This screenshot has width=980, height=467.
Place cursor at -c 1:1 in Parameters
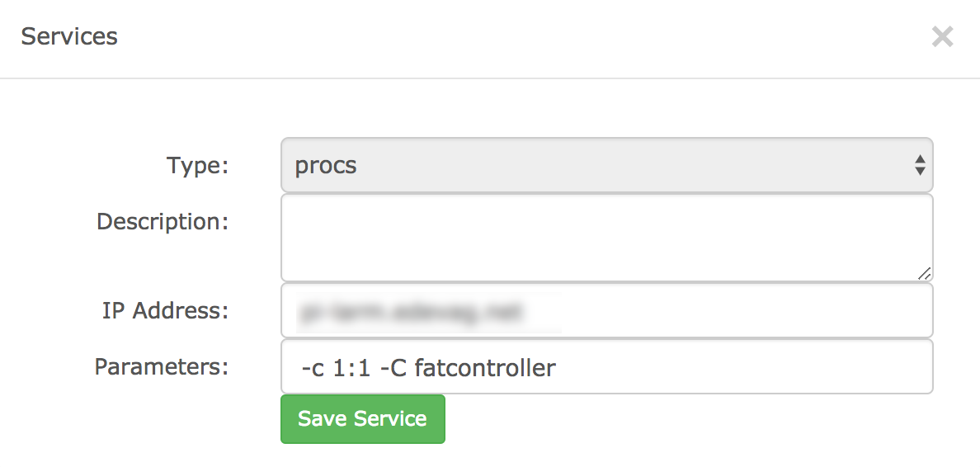[337, 368]
